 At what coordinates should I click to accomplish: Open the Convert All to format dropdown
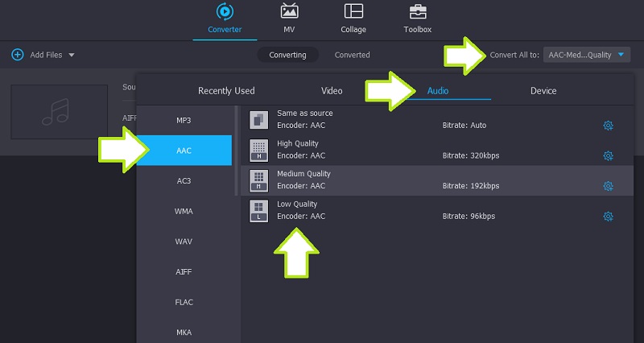coord(587,55)
